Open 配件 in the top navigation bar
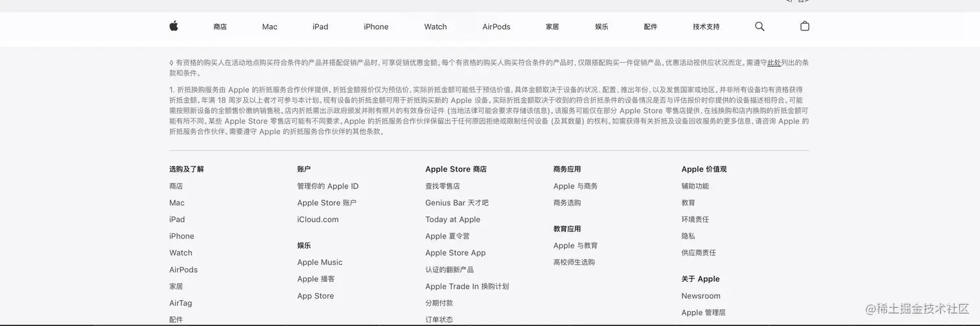Viewport: 980px width, 326px height. tap(651, 27)
